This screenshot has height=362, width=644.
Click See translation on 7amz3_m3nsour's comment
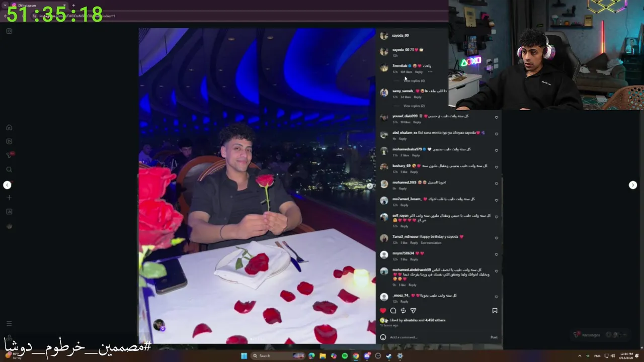[x=431, y=243]
